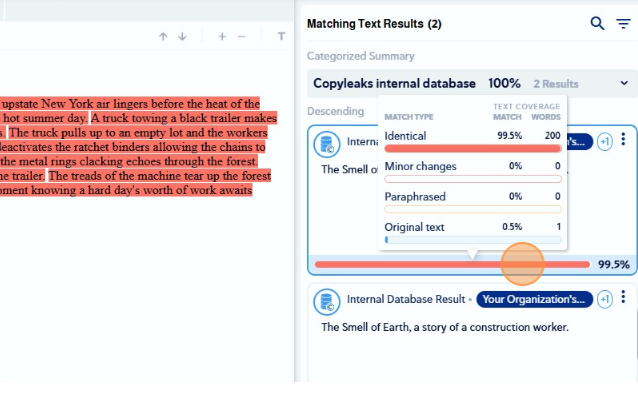Collapse the Copyleaks internal database category
This screenshot has width=638, height=398.
624,83
